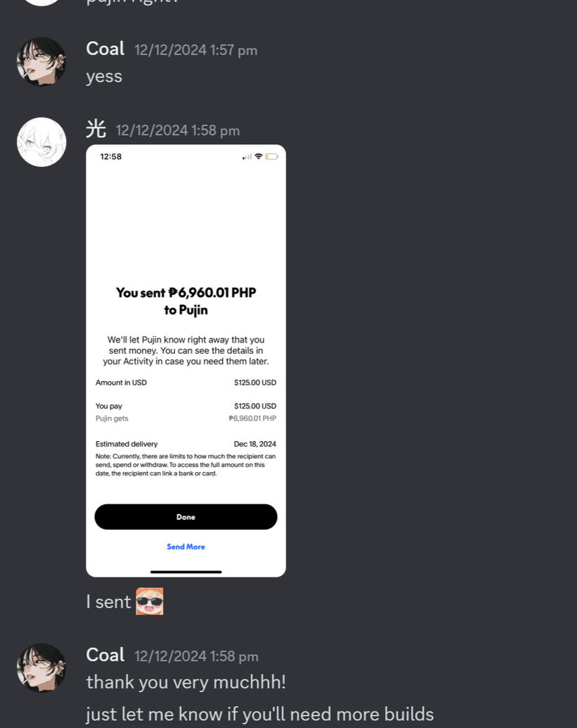The height and width of the screenshot is (728, 577).
Task: Click the home indicator bar in screenshot
Action: [186, 572]
